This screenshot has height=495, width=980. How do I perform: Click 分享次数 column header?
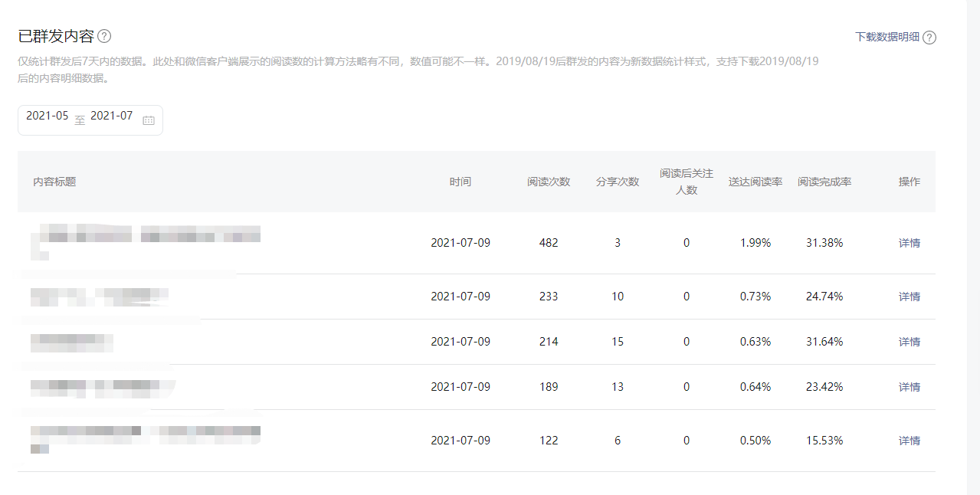point(618,182)
